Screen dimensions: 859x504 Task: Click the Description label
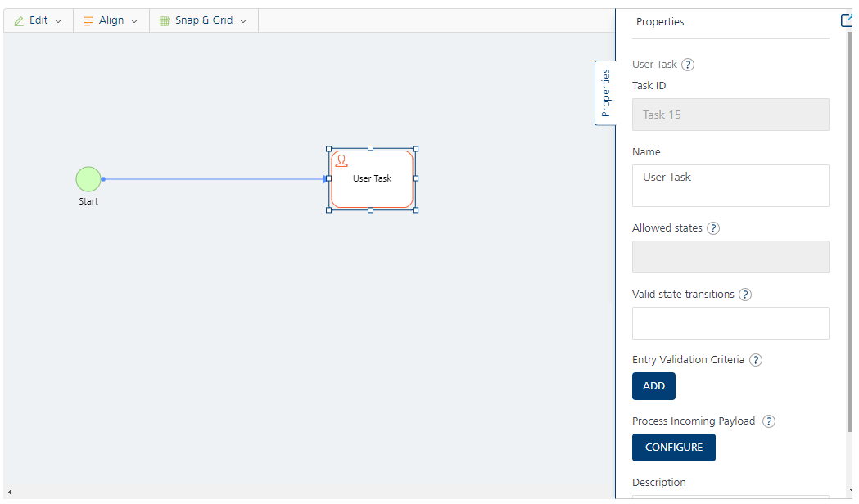[x=658, y=482]
